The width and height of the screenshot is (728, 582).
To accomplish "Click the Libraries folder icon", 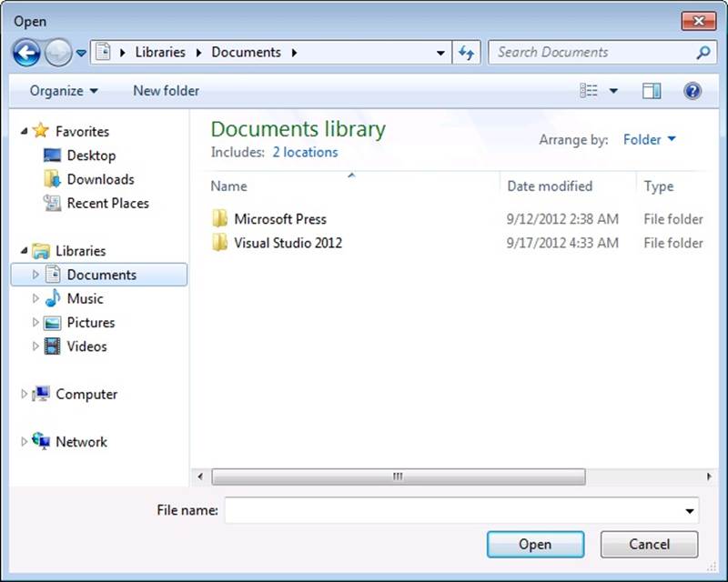I will click(41, 251).
